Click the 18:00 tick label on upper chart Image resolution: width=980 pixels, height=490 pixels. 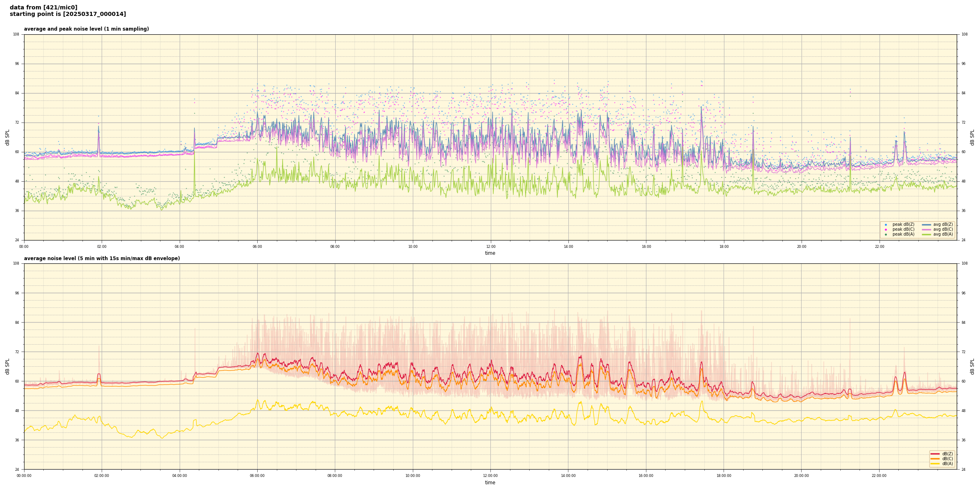click(x=724, y=247)
